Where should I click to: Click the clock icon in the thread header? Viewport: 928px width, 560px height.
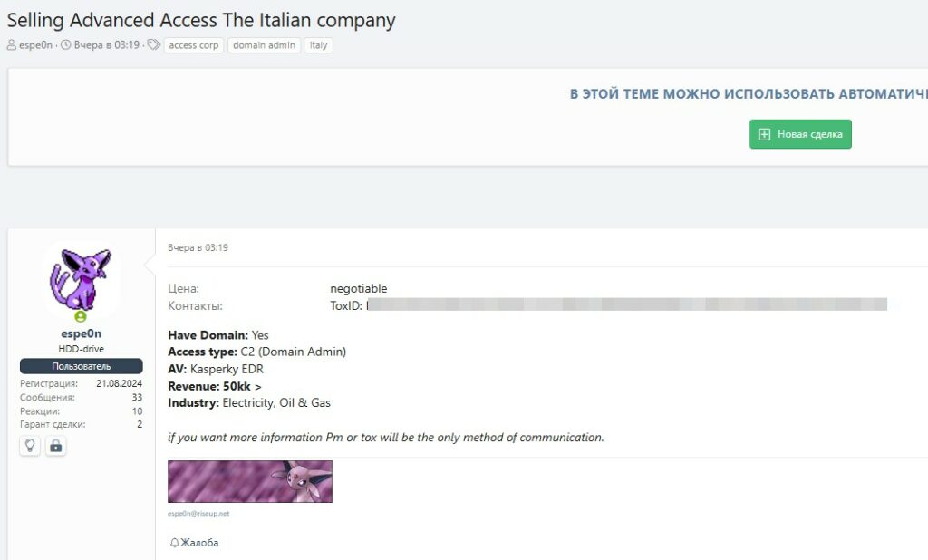65,45
